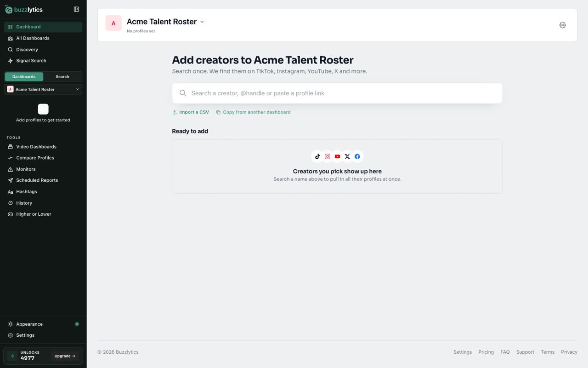
Task: Open Video Dashboards tool
Action: [x=43, y=147]
